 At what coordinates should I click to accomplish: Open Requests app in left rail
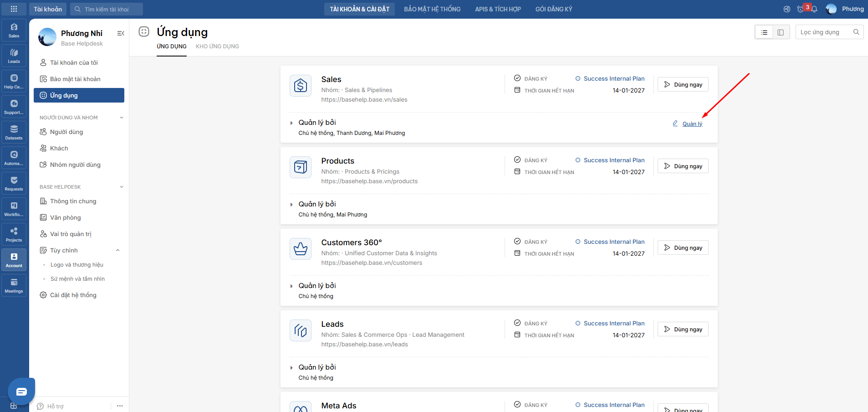click(14, 184)
